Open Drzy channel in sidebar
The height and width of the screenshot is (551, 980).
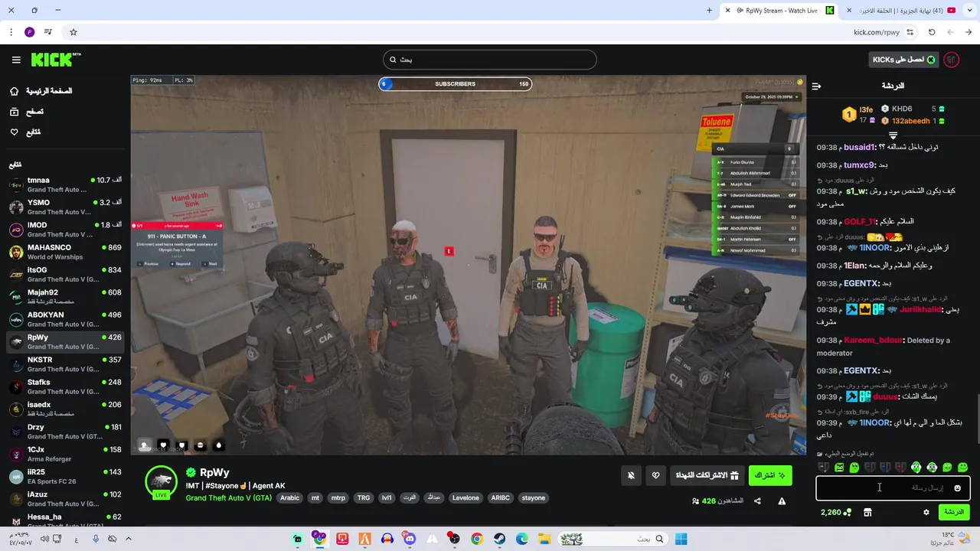(x=65, y=432)
